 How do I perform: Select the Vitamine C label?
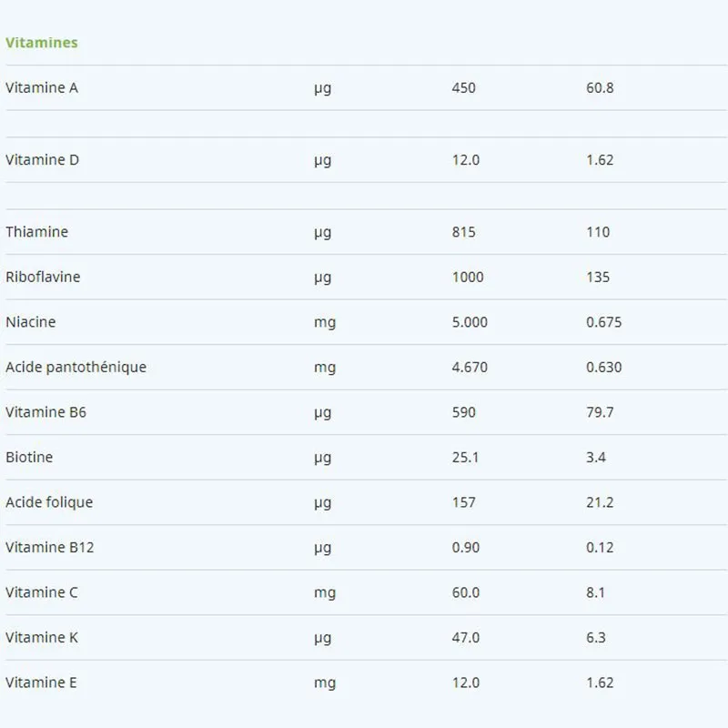(x=42, y=592)
